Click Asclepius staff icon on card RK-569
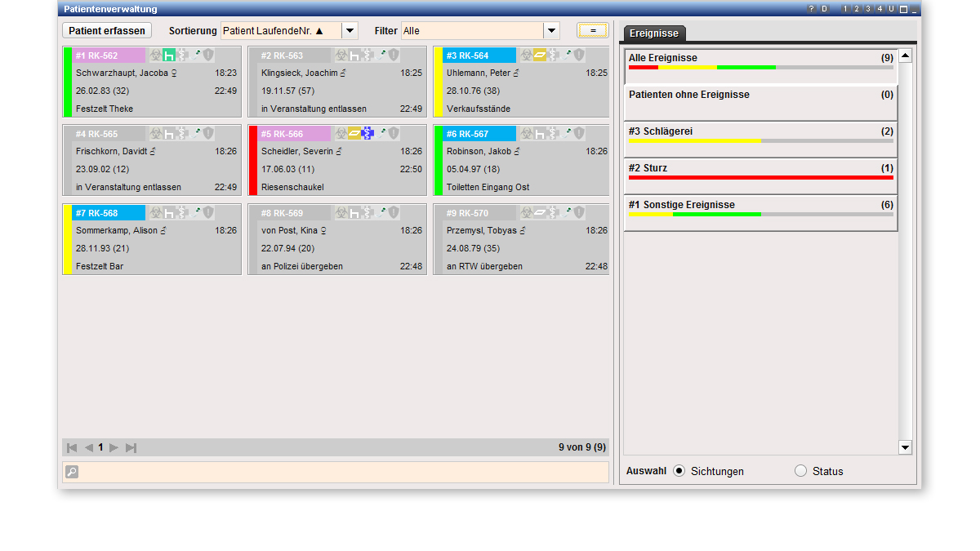 pos(367,212)
